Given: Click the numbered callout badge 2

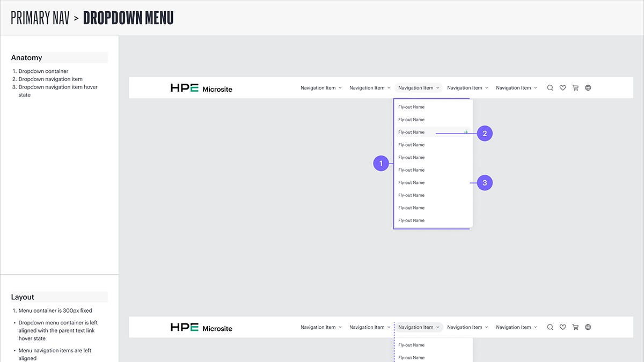Looking at the screenshot, I should coord(484,133).
